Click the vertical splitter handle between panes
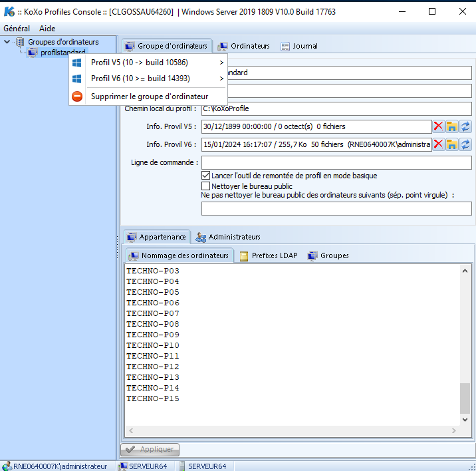The image size is (476, 471). (x=118, y=247)
